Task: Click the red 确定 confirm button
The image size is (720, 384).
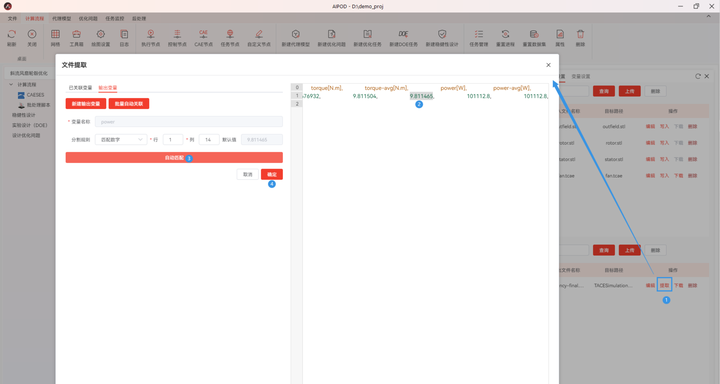Action: click(272, 175)
